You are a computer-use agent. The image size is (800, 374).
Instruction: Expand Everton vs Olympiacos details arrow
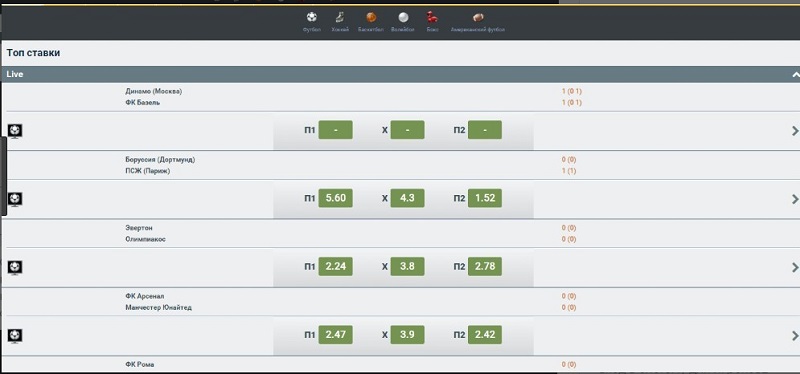click(x=795, y=267)
